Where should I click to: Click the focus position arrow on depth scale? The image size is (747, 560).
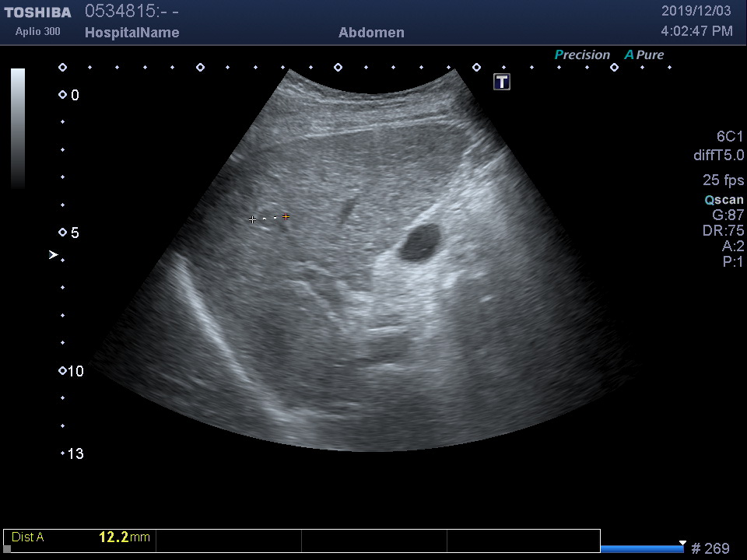pyautogui.click(x=54, y=254)
